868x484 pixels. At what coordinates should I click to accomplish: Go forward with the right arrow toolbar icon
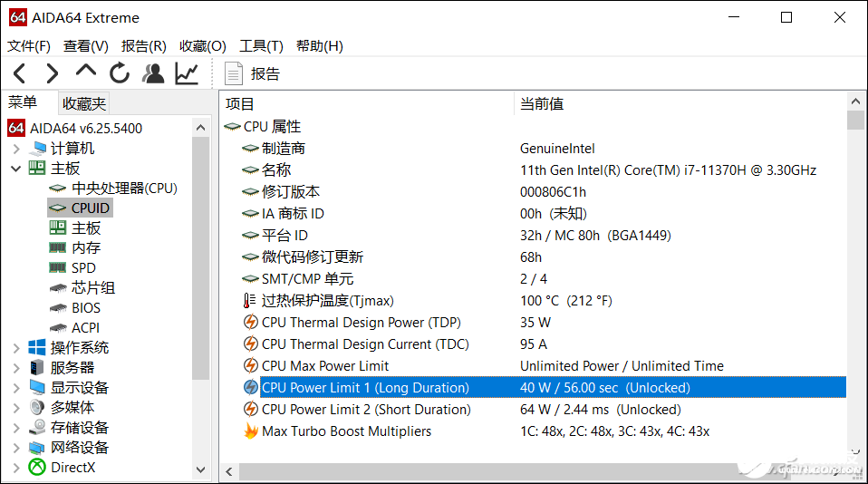click(52, 73)
